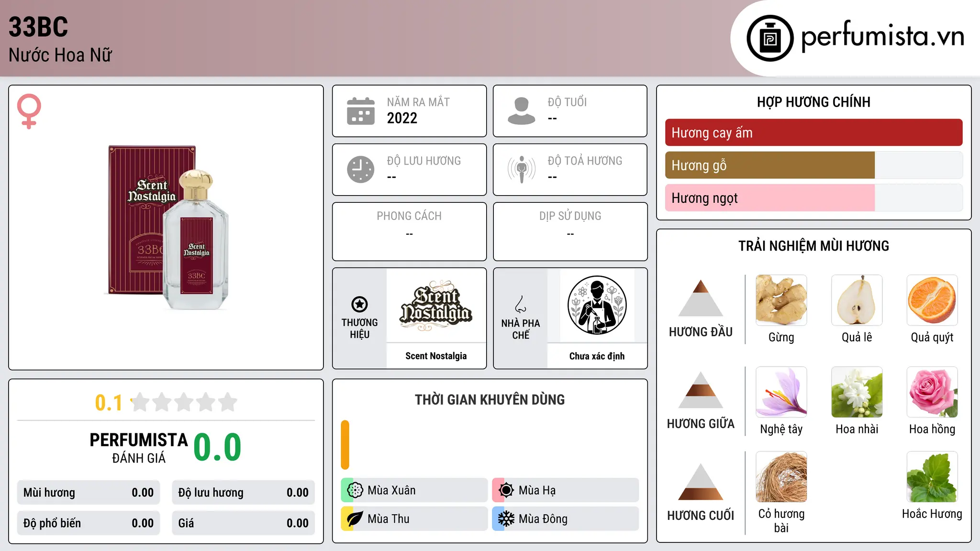
Task: Select the Nghệ tây saffron note image
Action: (x=781, y=392)
